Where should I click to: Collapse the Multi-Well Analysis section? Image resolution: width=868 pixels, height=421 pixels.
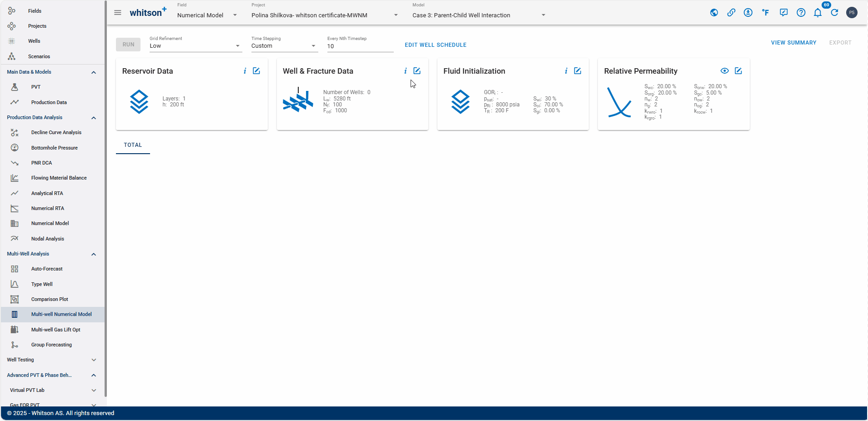94,254
